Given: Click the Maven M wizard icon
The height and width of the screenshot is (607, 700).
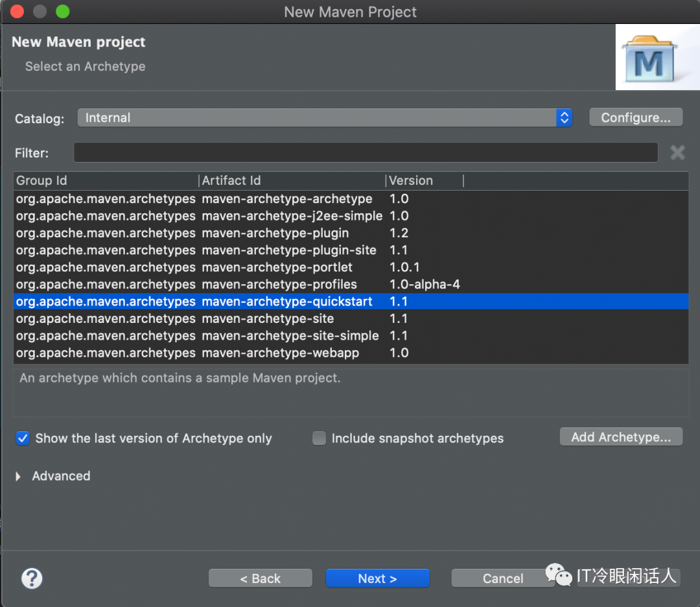Looking at the screenshot, I should coord(650,59).
